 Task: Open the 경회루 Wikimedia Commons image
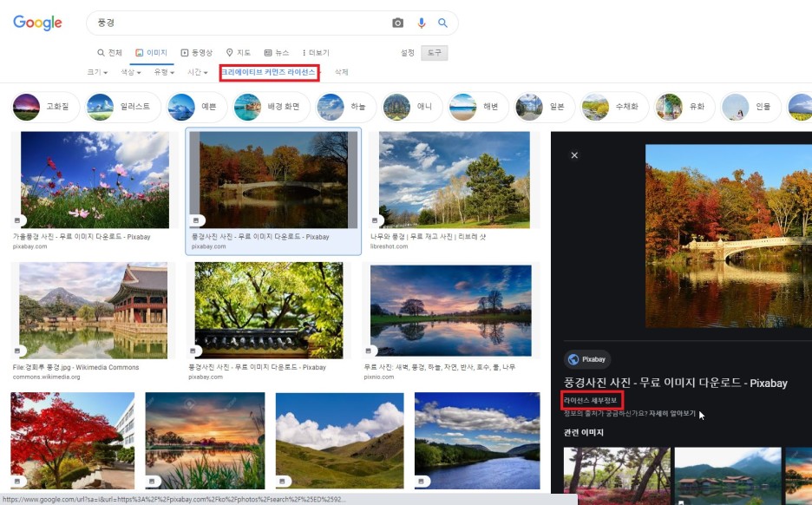[x=93, y=311]
